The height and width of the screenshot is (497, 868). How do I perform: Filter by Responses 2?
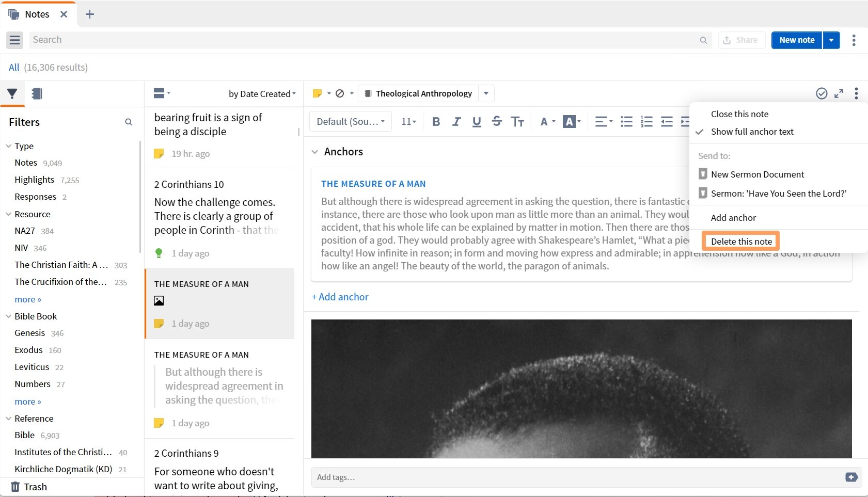pos(41,197)
